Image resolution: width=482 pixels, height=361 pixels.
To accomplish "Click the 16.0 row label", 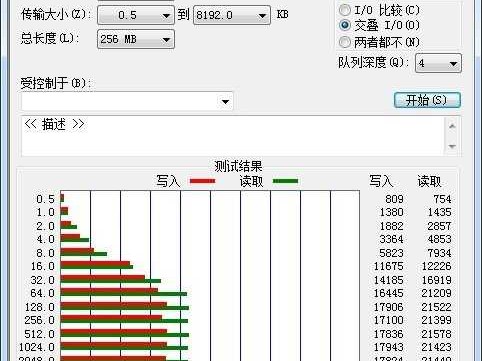I will click(x=43, y=266).
